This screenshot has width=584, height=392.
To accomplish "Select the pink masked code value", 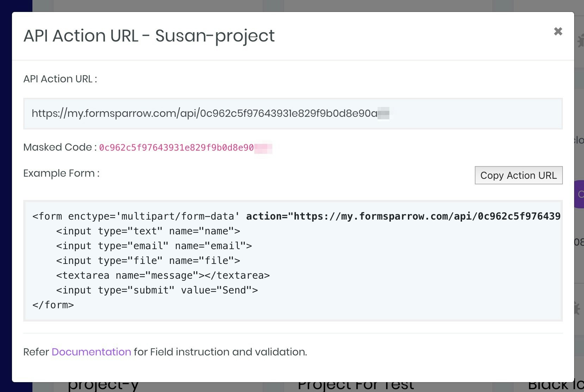I will click(x=176, y=147).
